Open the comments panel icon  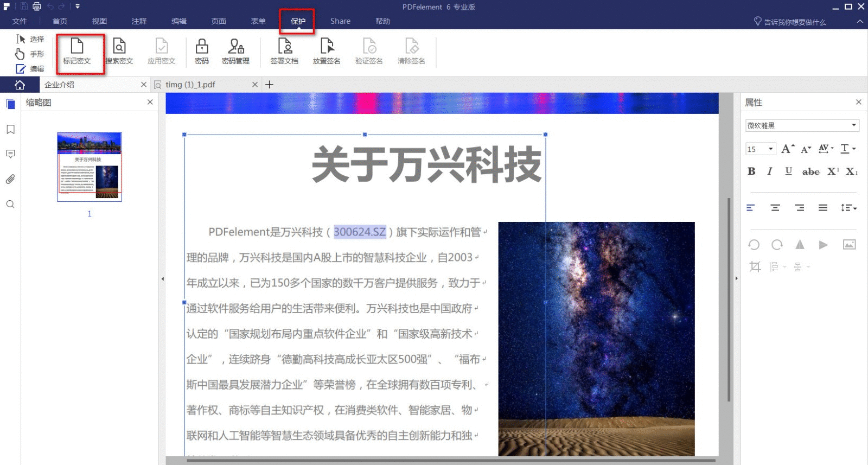10,154
